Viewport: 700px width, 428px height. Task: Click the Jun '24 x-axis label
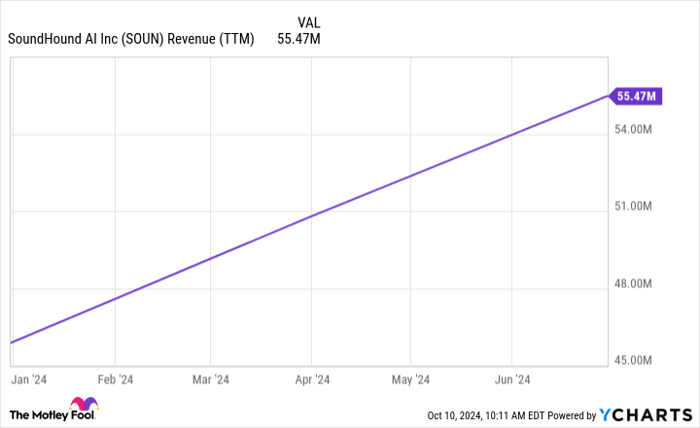(512, 380)
